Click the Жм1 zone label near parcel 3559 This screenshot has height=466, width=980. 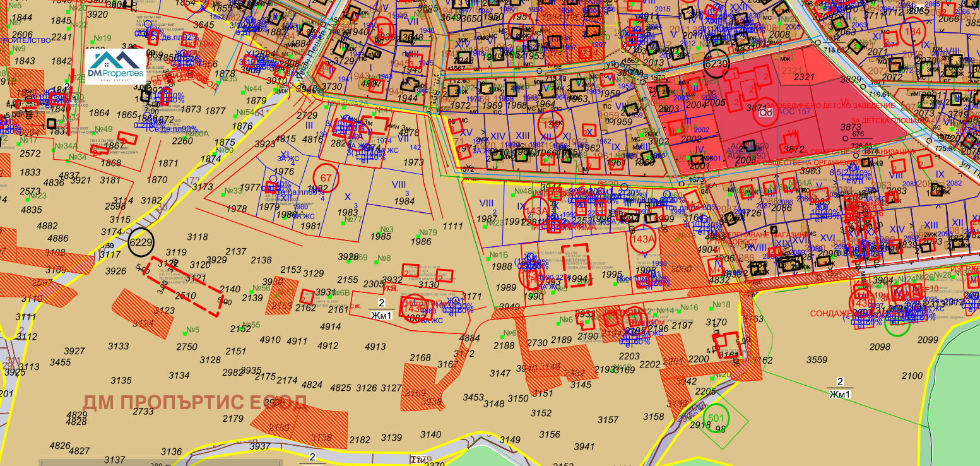coord(839,395)
